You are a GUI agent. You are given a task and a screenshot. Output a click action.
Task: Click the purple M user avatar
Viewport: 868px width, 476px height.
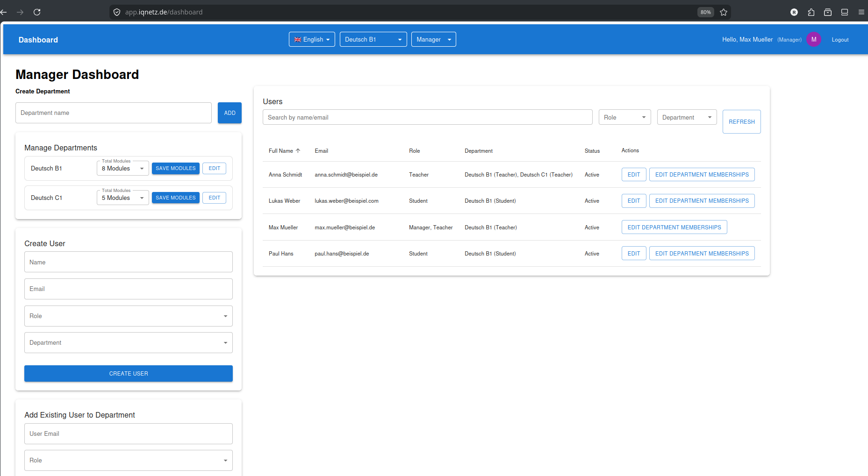pyautogui.click(x=814, y=40)
